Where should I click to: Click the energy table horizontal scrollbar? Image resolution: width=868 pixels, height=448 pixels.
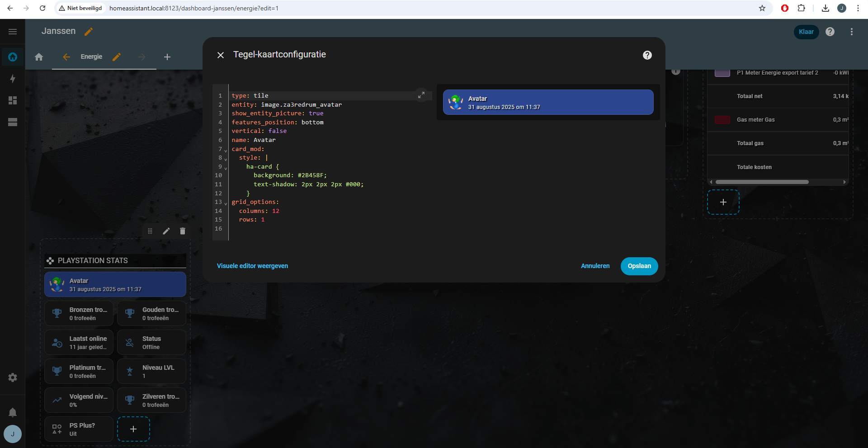click(762, 182)
